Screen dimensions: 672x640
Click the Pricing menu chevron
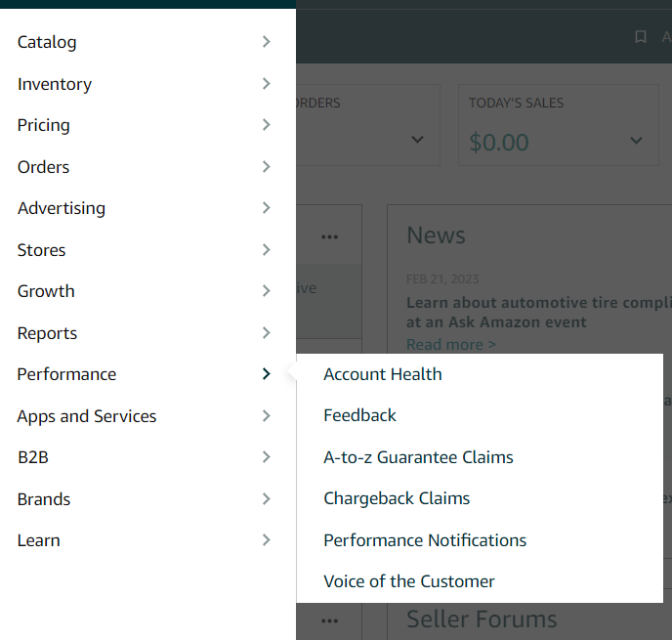coord(267,125)
